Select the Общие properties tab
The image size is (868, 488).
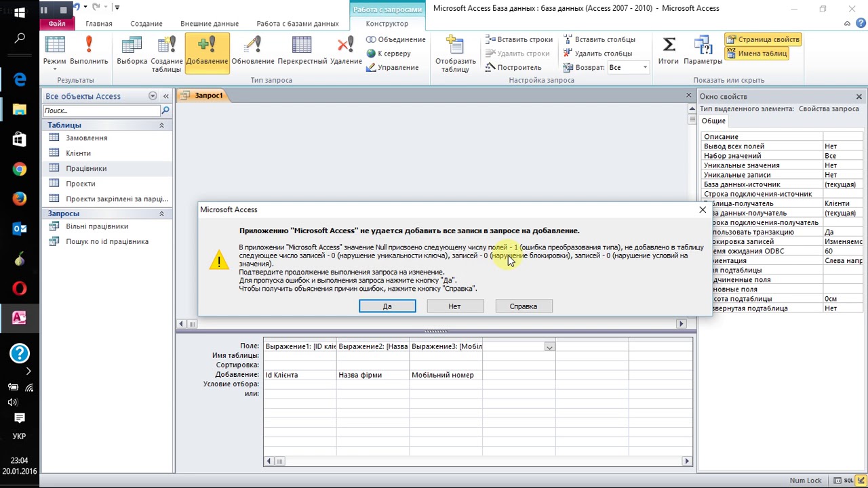pos(713,121)
